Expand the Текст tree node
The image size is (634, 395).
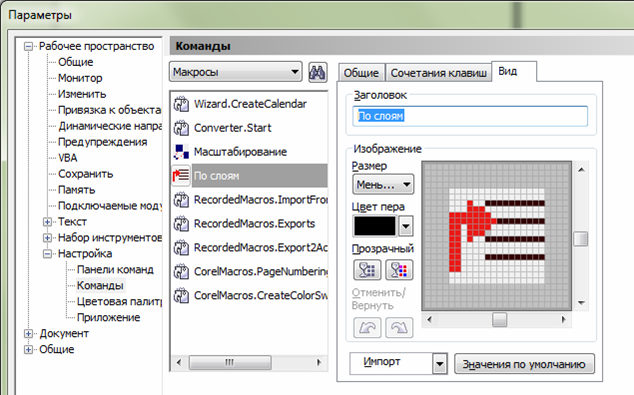[x=47, y=222]
